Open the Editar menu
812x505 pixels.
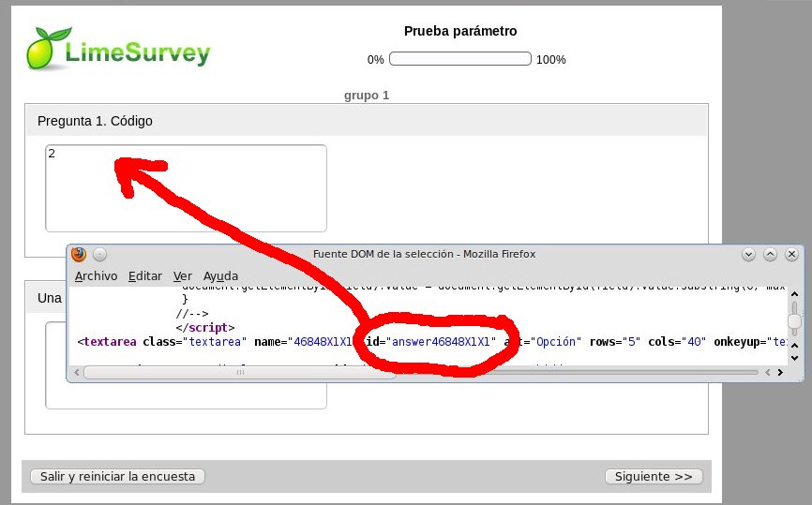(x=145, y=276)
